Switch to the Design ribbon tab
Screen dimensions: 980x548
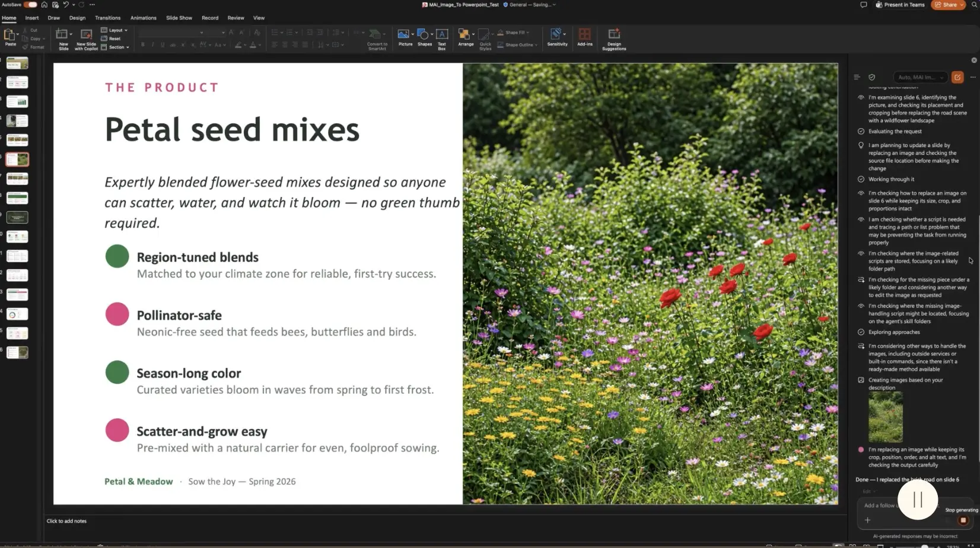click(x=77, y=18)
